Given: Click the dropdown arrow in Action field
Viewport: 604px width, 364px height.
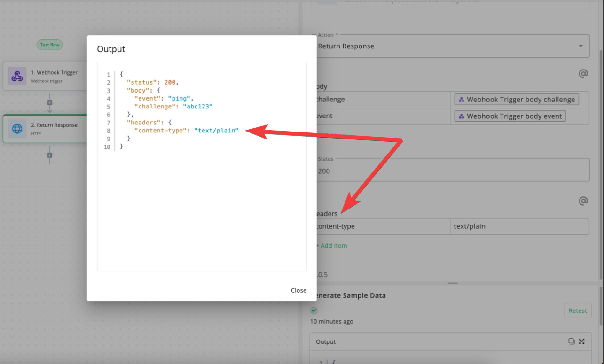Looking at the screenshot, I should coord(581,46).
